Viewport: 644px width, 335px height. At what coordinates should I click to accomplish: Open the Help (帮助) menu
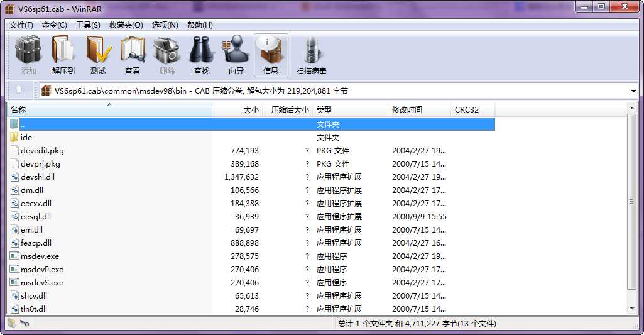[x=200, y=25]
